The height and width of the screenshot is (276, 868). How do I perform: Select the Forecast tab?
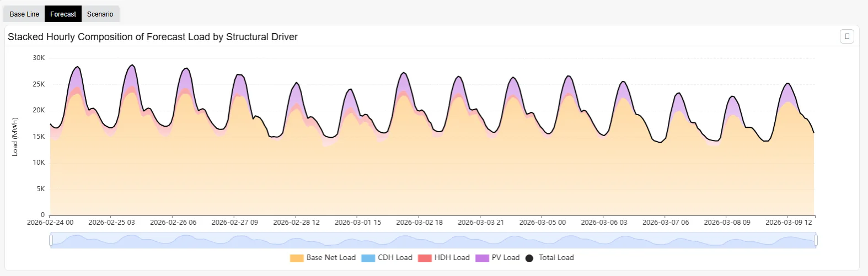click(63, 14)
